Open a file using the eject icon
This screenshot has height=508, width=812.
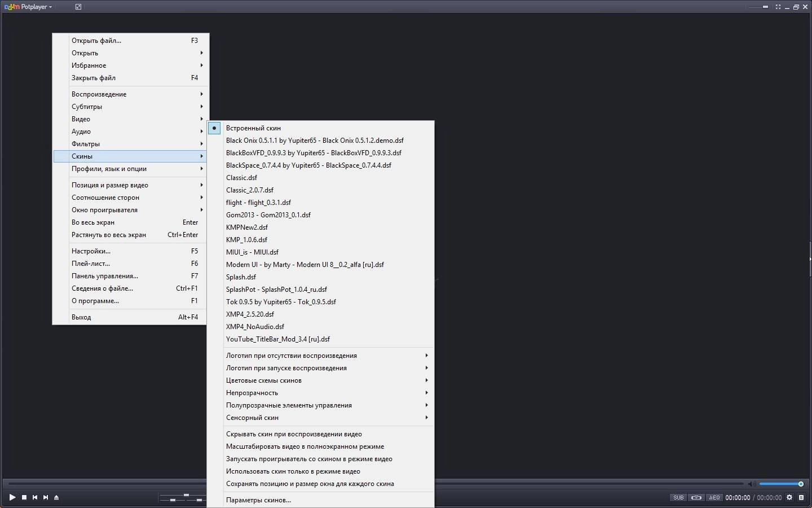click(56, 497)
